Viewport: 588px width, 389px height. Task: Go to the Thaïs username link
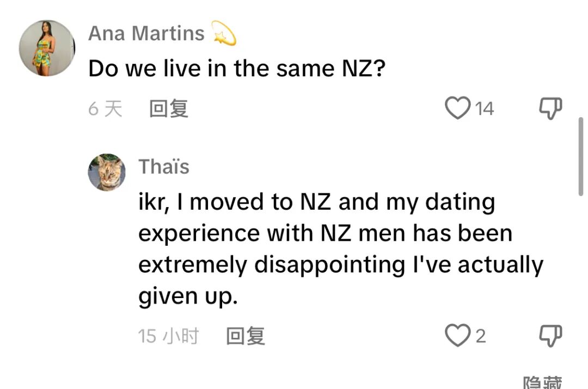pyautogui.click(x=164, y=166)
